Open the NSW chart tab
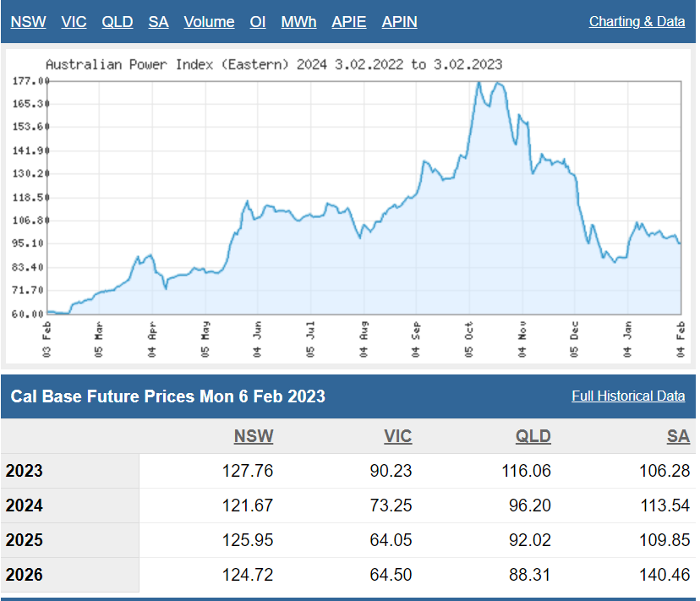The image size is (700, 601). pos(29,22)
